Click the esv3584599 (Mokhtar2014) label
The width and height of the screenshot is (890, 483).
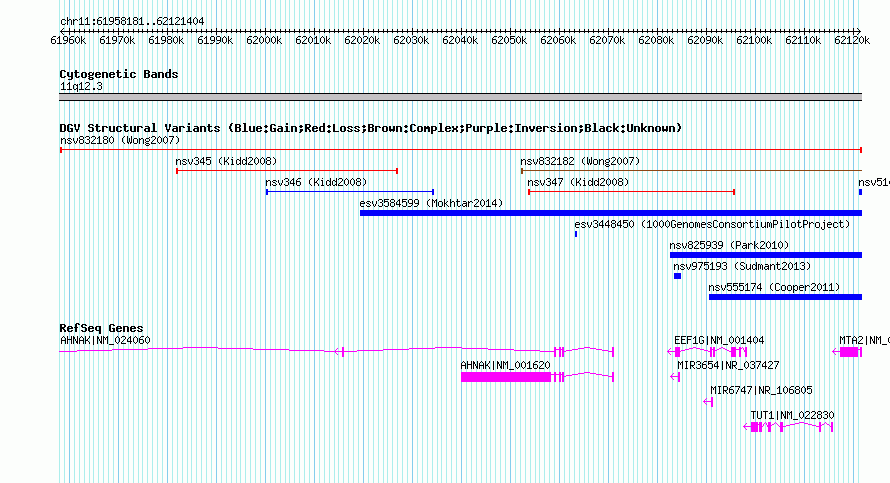tap(431, 203)
